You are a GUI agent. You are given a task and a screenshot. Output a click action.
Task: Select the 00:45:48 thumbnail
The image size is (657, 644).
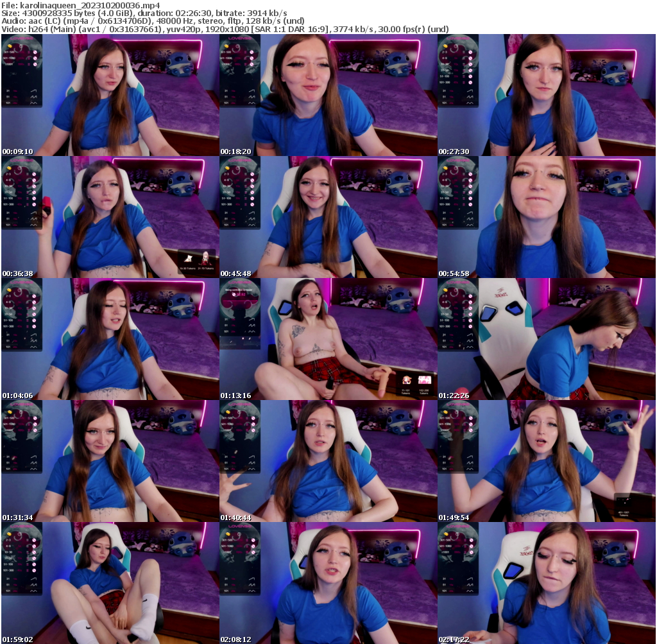pos(328,217)
